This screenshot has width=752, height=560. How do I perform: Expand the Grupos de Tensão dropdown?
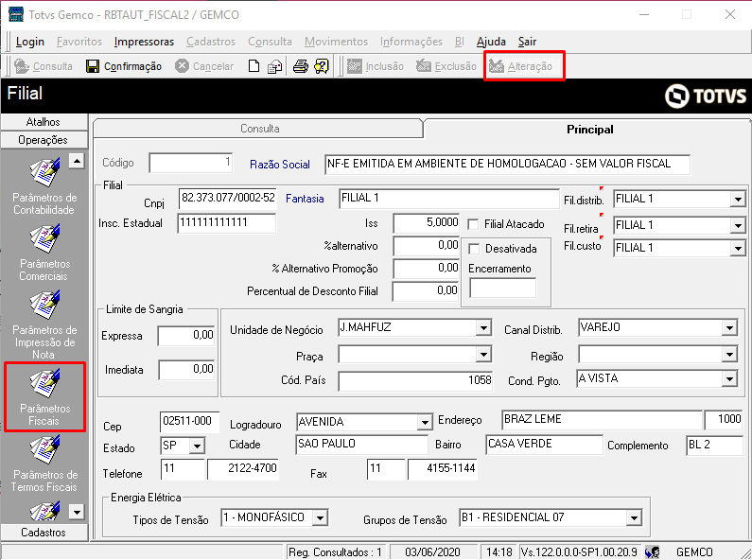pyautogui.click(x=634, y=517)
